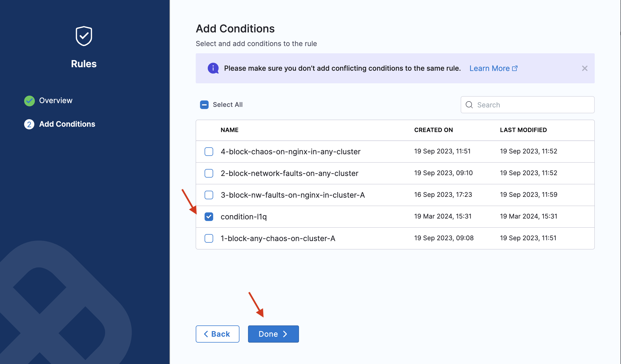The height and width of the screenshot is (364, 621).
Task: Toggle the Select All checkbox
Action: coord(204,105)
